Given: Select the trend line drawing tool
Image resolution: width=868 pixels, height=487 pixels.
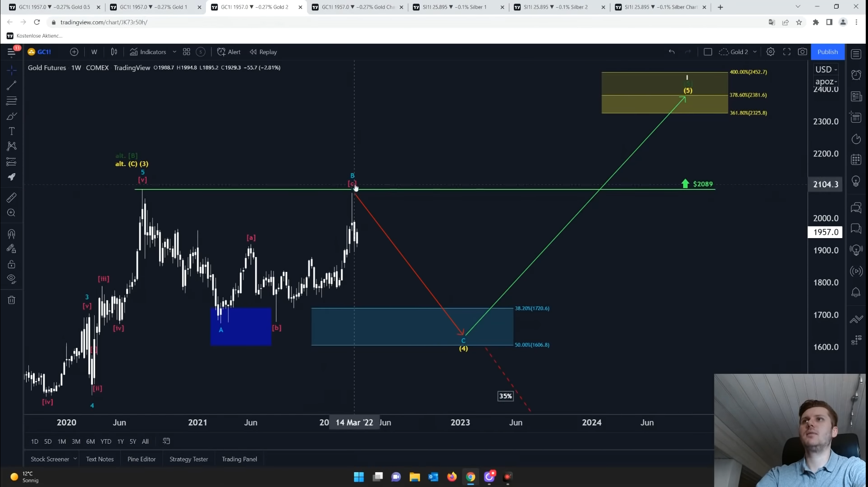Looking at the screenshot, I should (12, 86).
